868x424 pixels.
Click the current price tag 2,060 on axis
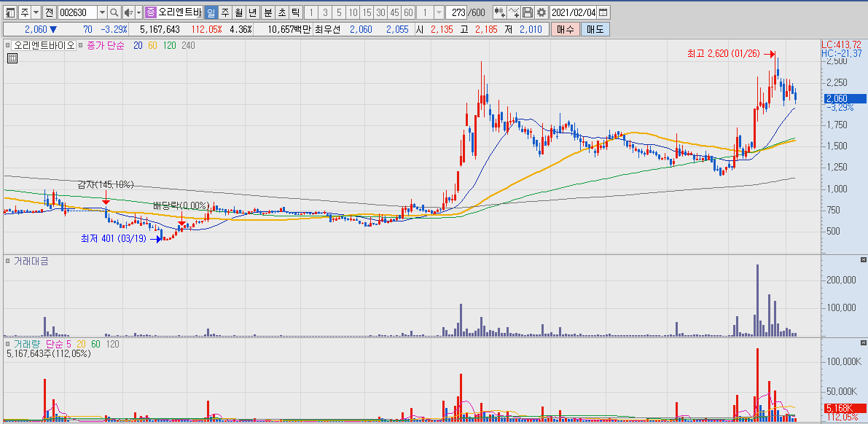(x=844, y=98)
